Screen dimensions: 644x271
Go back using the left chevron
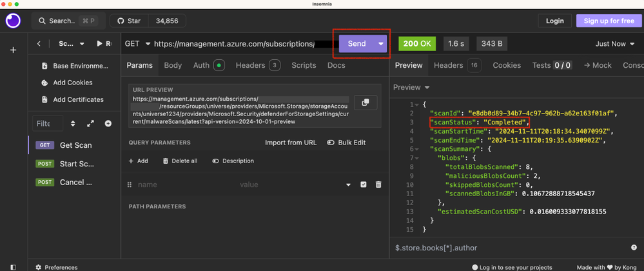(x=39, y=44)
